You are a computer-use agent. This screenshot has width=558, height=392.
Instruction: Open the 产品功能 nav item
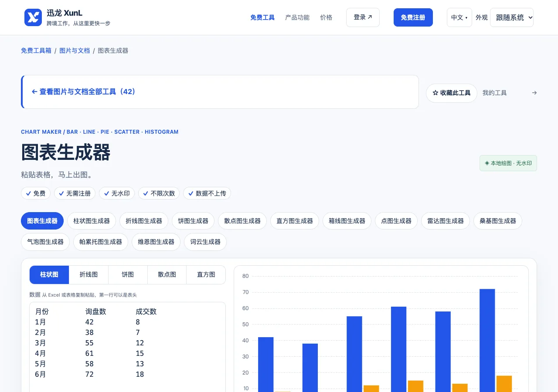click(x=297, y=17)
